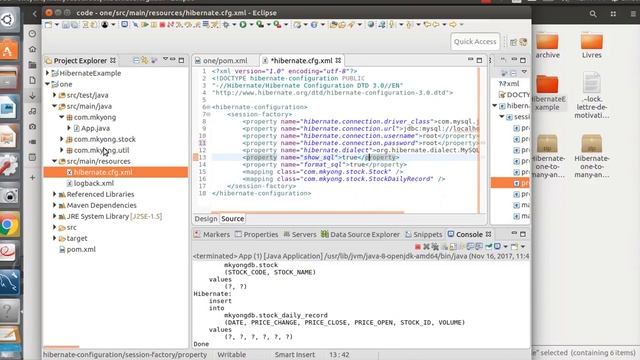Click 'Done' text in Console output
This screenshot has width=640, height=360.
201,344
